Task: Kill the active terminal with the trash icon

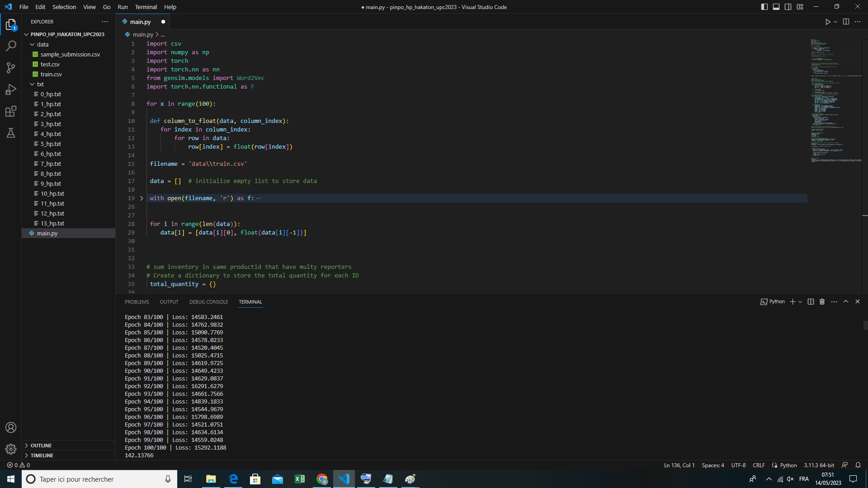Action: [x=821, y=301]
